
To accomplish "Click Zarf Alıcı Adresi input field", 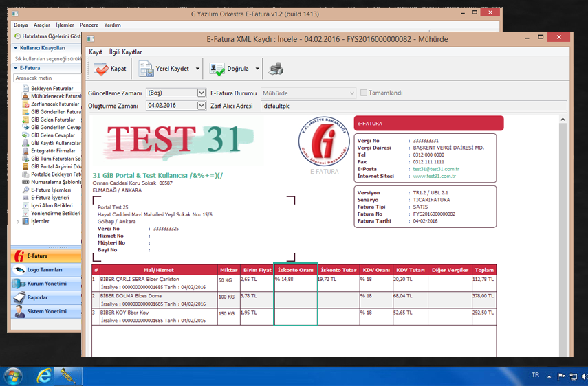I will point(413,106).
